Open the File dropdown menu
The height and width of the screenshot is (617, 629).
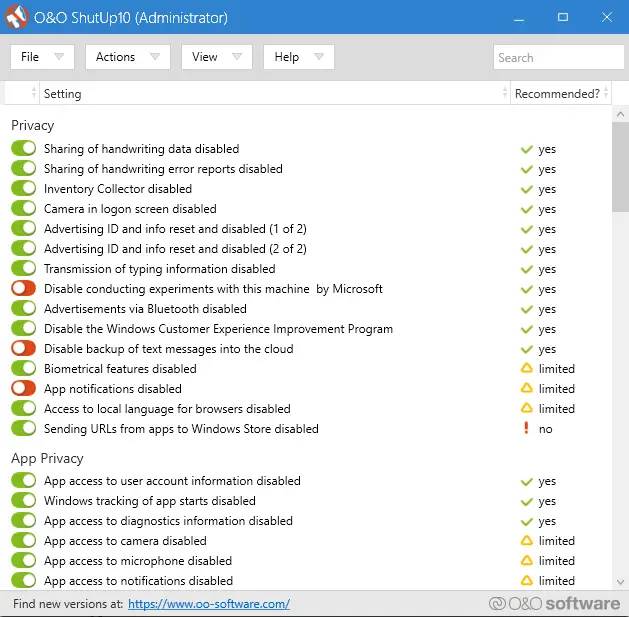[x=42, y=57]
